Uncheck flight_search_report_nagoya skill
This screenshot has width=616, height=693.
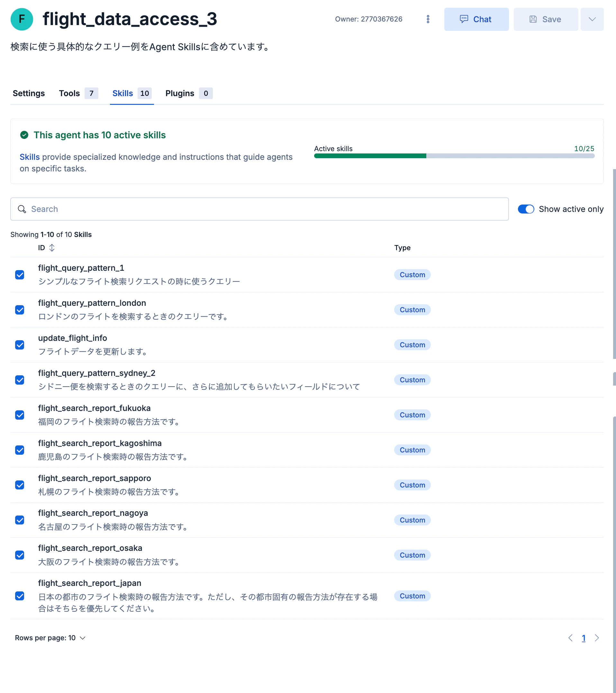[20, 520]
